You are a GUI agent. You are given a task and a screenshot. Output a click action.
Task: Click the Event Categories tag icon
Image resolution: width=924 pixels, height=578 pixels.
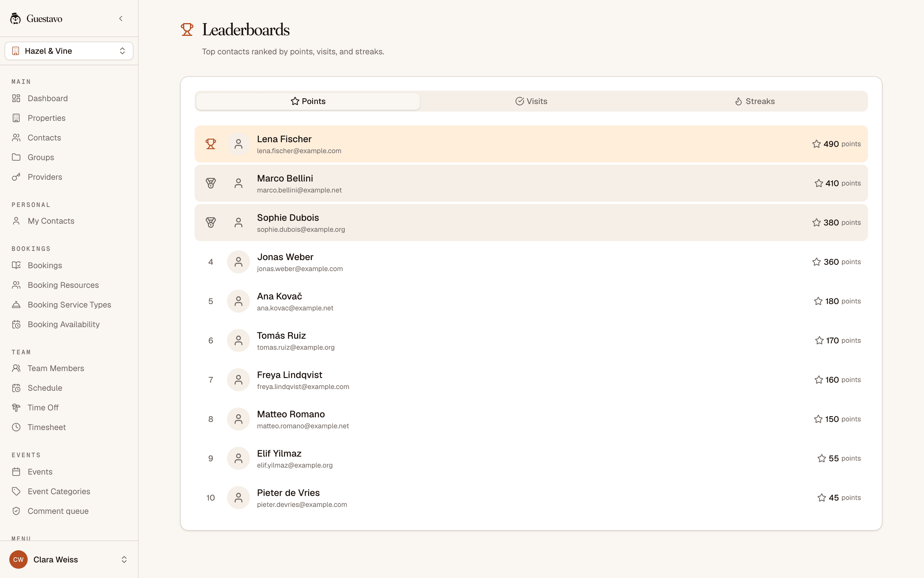[16, 491]
